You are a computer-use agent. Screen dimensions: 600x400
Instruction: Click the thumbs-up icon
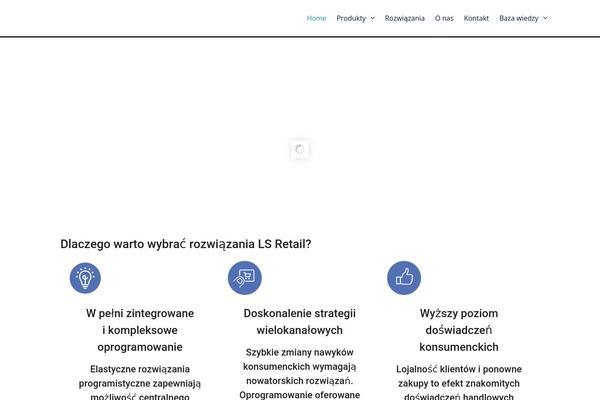tap(404, 278)
